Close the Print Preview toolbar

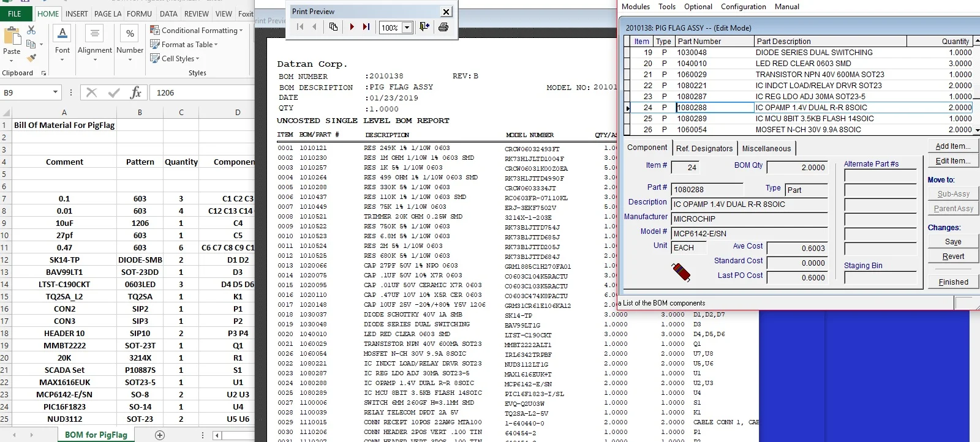pos(447,12)
